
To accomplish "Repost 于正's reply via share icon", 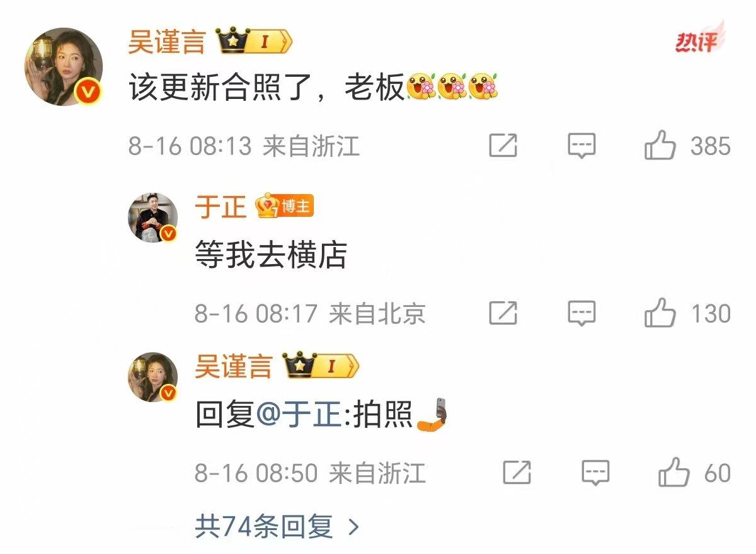I will point(503,313).
